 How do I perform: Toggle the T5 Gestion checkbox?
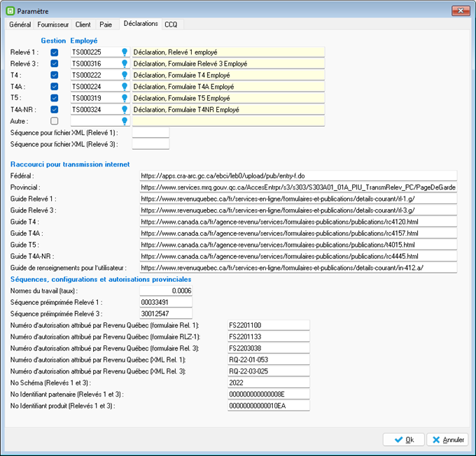click(x=55, y=99)
